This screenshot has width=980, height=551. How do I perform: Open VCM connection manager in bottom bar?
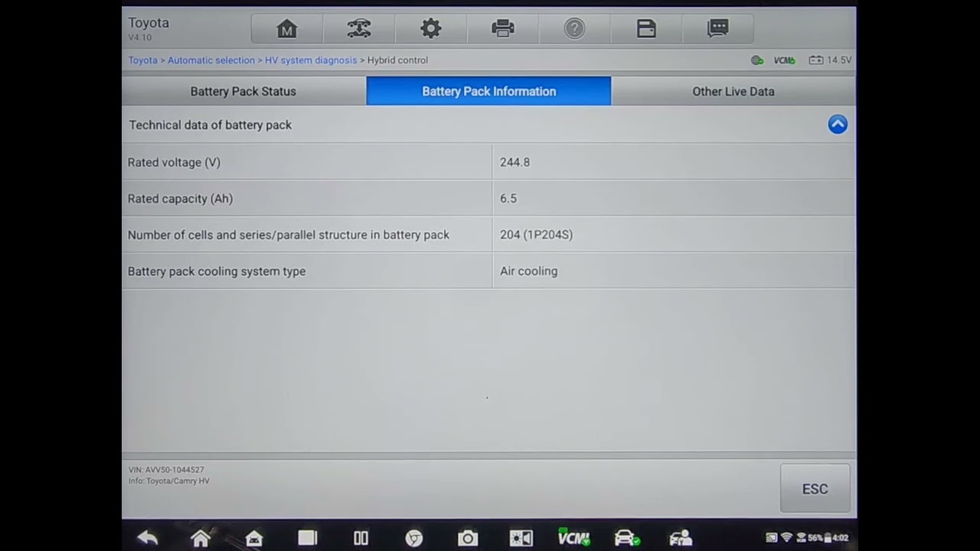pyautogui.click(x=573, y=537)
